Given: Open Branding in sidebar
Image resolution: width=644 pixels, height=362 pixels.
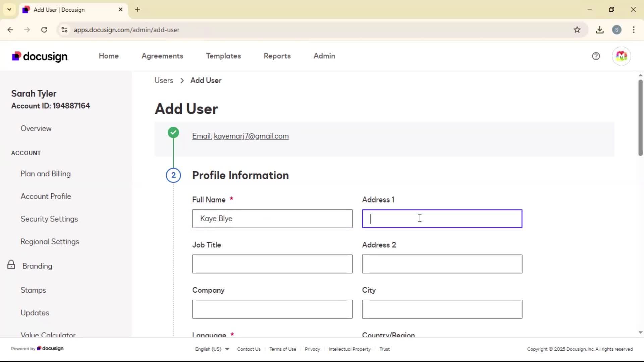Looking at the screenshot, I should click(x=37, y=266).
